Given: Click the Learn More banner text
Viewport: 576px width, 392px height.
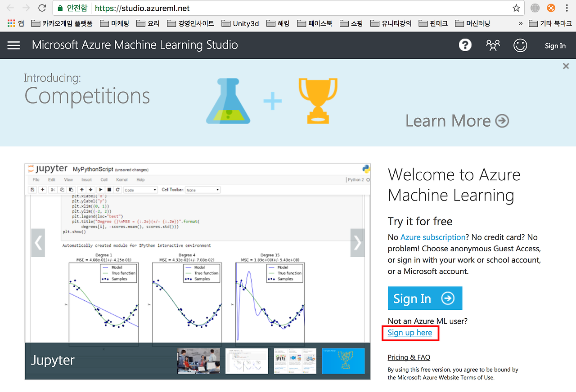Looking at the screenshot, I should pos(448,120).
